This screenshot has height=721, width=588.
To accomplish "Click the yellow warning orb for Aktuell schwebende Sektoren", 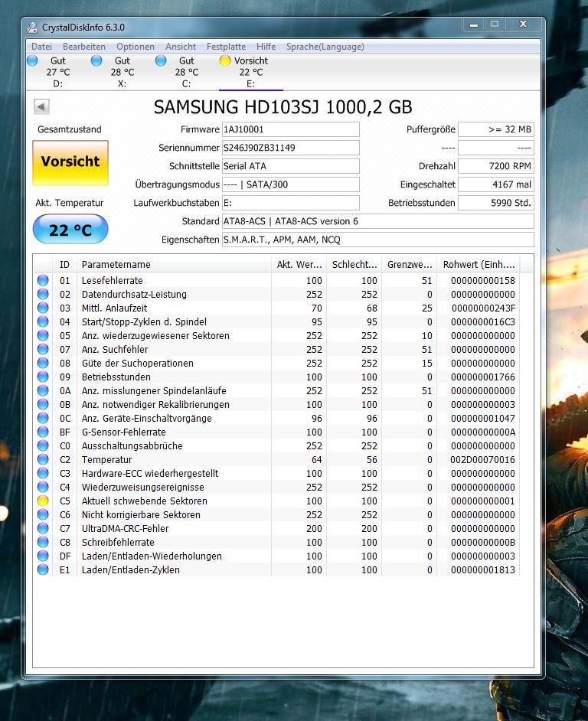I will (43, 501).
